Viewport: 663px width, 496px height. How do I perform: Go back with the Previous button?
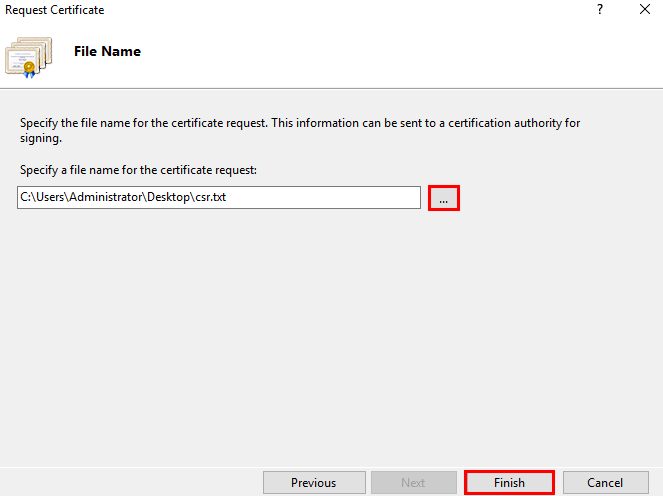pyautogui.click(x=314, y=482)
